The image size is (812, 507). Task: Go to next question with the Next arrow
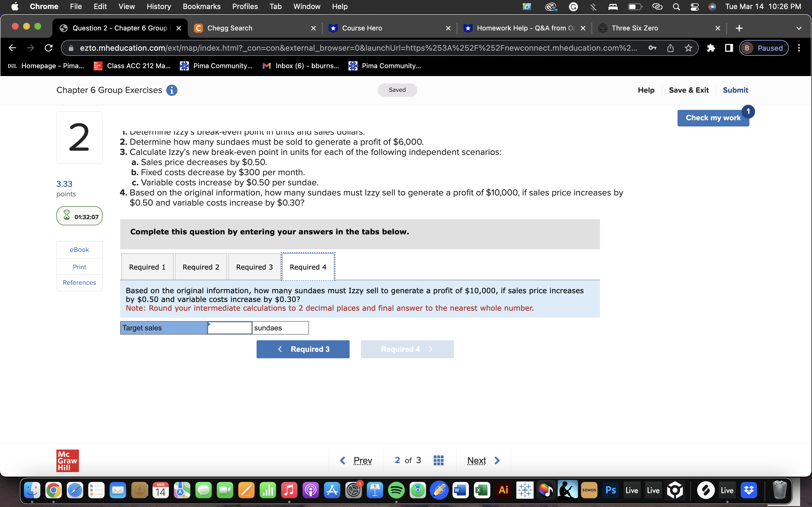click(497, 461)
